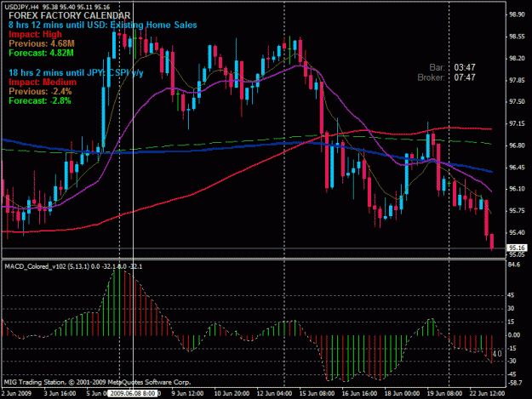Click the Broker time 07:47 value
This screenshot has width=532, height=399.
click(465, 77)
